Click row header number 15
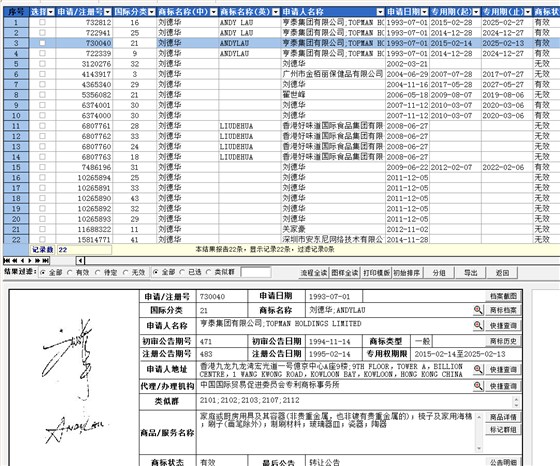560x466 pixels. (x=16, y=167)
